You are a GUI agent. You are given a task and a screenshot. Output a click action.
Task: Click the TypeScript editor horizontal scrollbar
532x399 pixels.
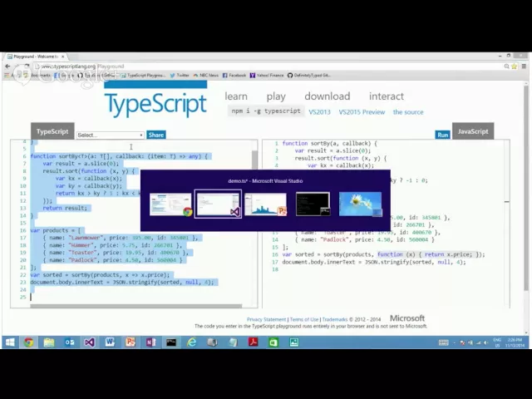136,306
